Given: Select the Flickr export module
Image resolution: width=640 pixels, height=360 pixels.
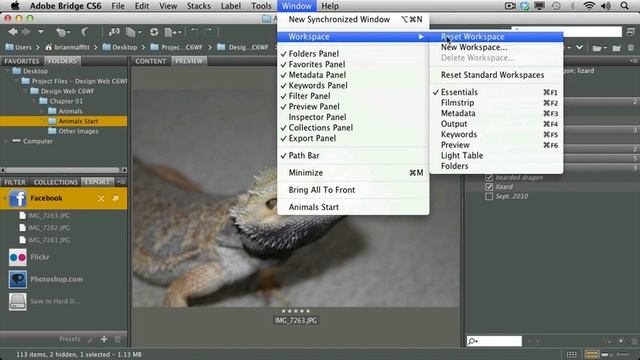Looking at the screenshot, I should click(29, 257).
